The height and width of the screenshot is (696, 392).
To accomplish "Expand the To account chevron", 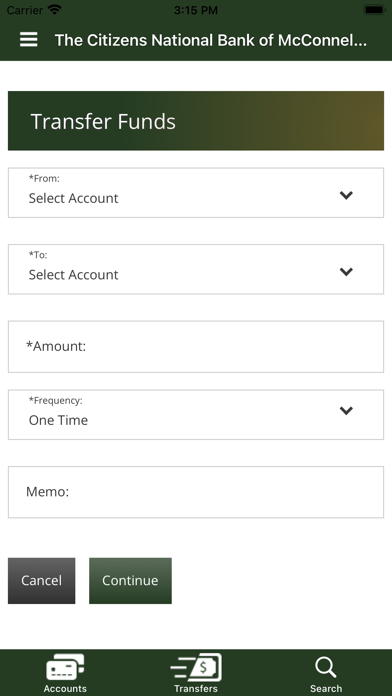I will coord(346,272).
